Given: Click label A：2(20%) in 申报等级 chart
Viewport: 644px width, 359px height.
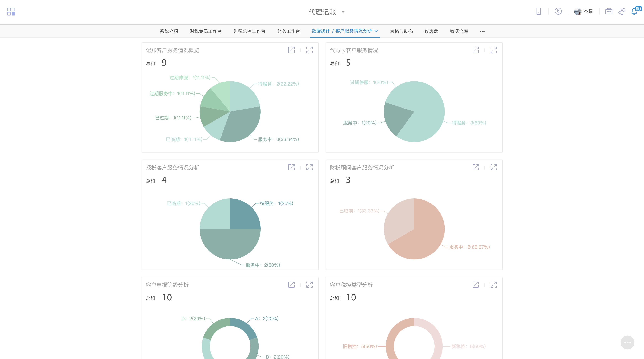Looking at the screenshot, I should [x=267, y=319].
